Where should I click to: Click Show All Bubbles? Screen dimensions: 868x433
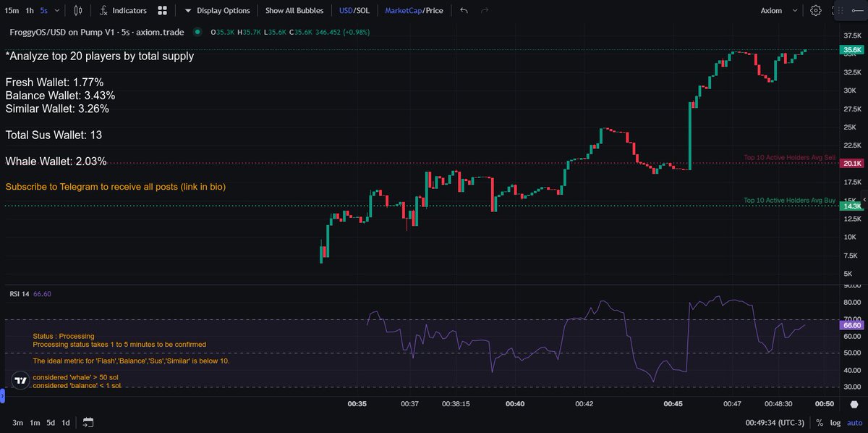tap(294, 10)
